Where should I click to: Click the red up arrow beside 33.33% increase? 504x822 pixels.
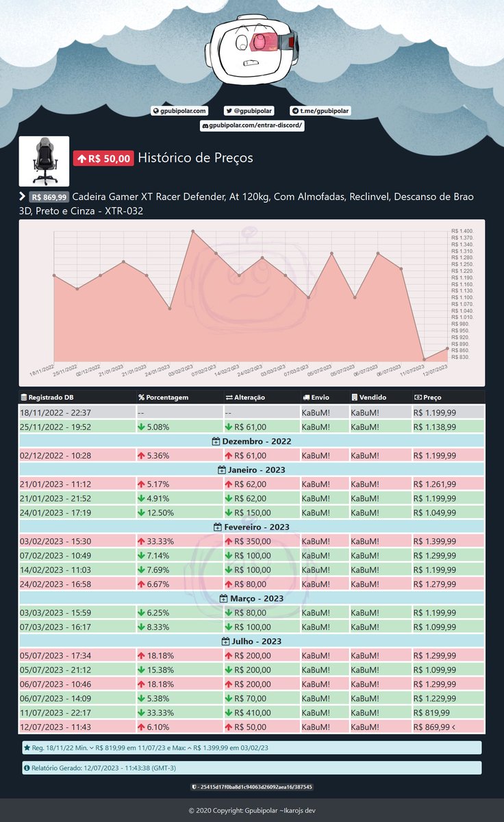point(142,541)
